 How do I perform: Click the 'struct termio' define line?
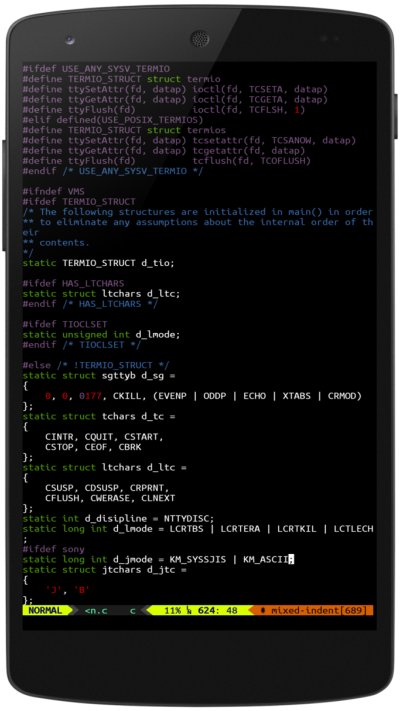122,79
